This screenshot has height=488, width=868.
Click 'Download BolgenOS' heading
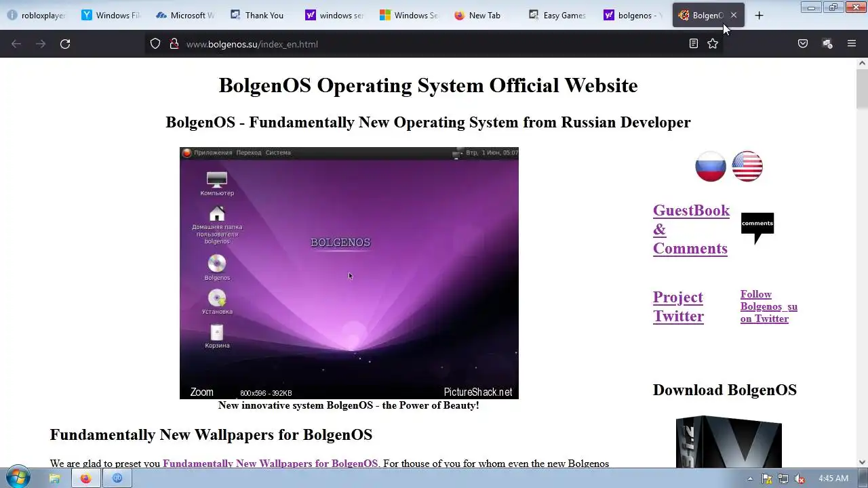click(x=725, y=390)
